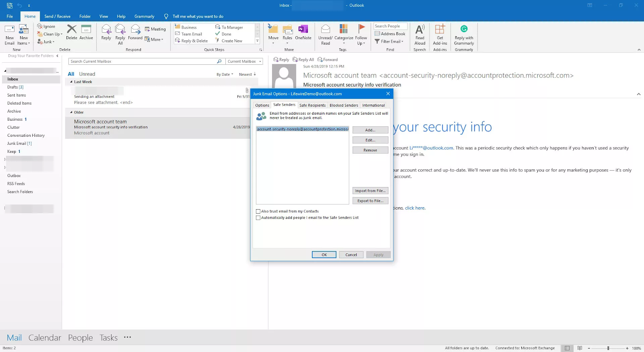The height and width of the screenshot is (352, 644).
Task: Click the Ignore conversation icon
Action: pyautogui.click(x=40, y=27)
